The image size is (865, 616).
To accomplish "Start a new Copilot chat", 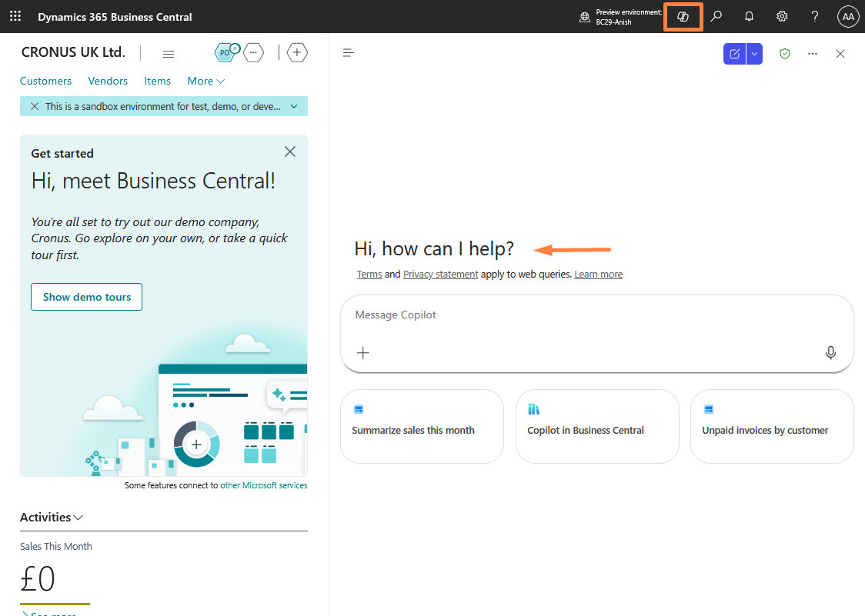I will 734,54.
